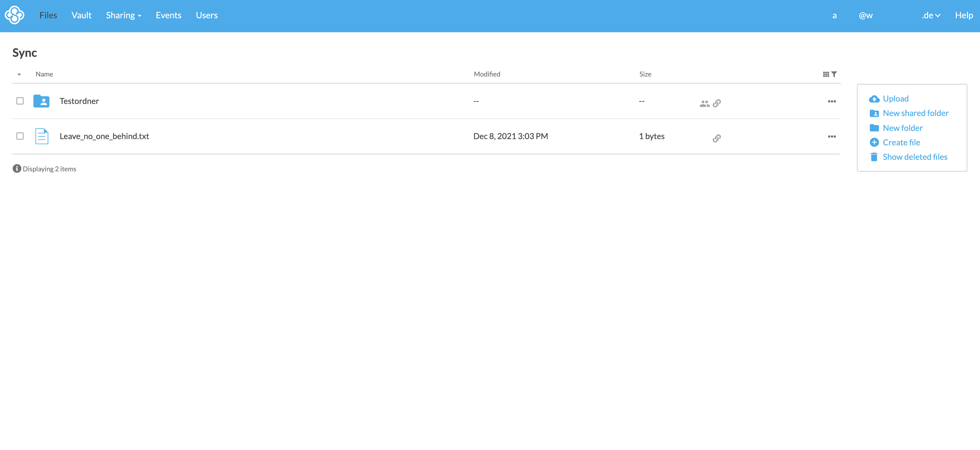
Task: Click the Sync logo icon
Action: (x=14, y=15)
